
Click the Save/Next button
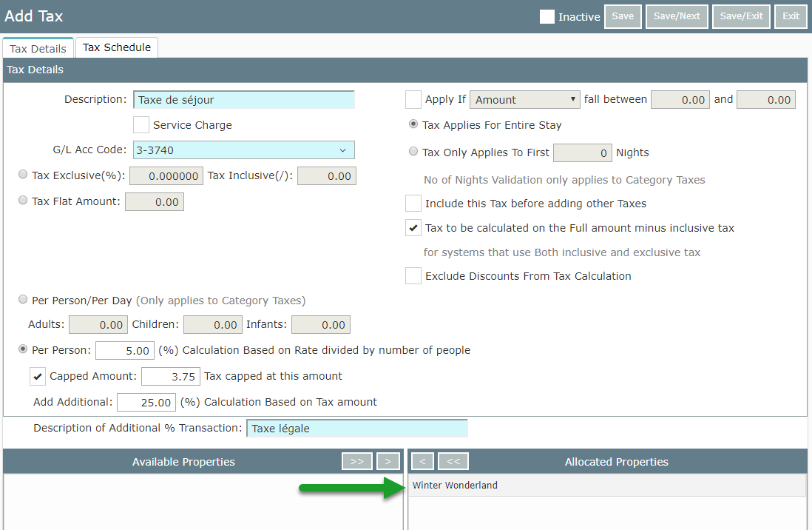point(677,16)
